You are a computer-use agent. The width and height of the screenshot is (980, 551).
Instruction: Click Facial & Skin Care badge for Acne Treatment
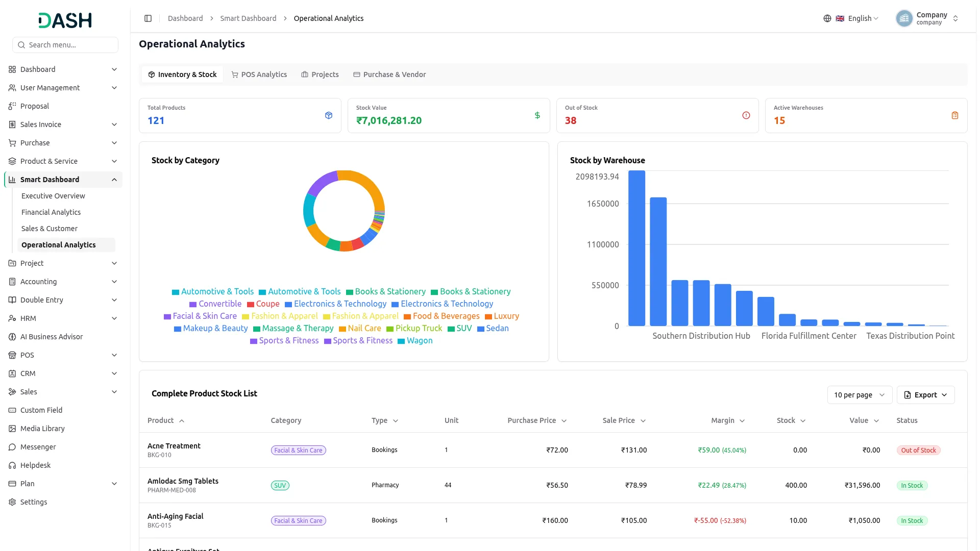click(298, 450)
